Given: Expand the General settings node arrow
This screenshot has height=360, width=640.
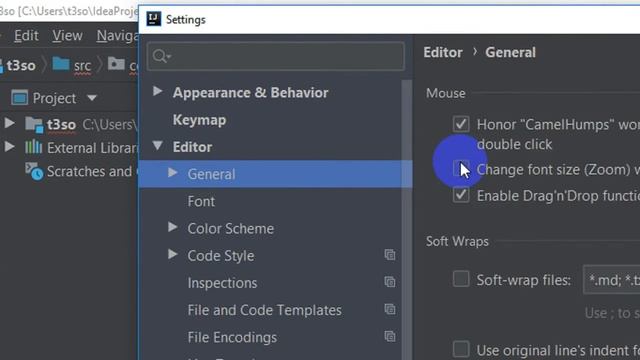Looking at the screenshot, I should click(173, 173).
